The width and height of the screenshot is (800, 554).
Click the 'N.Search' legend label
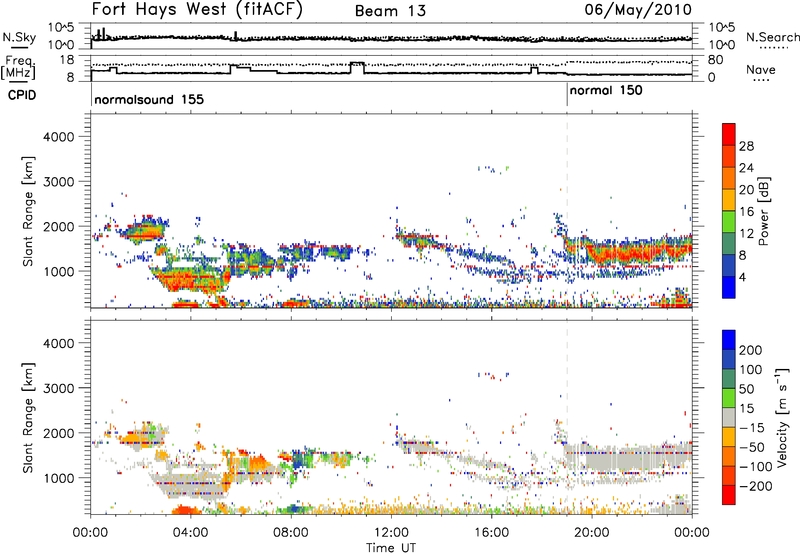(773, 37)
